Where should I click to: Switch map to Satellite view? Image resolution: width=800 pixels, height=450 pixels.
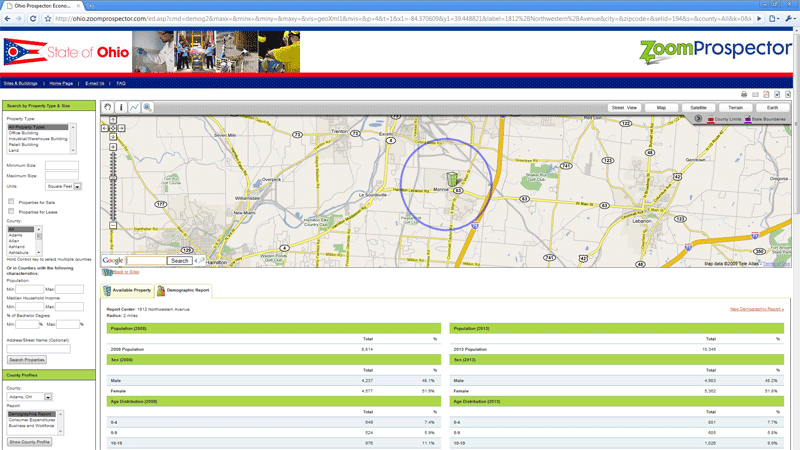[x=698, y=108]
